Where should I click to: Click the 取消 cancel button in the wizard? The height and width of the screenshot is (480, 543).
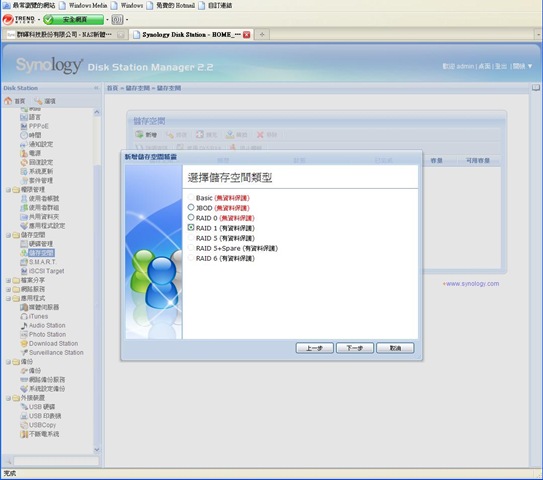point(395,348)
